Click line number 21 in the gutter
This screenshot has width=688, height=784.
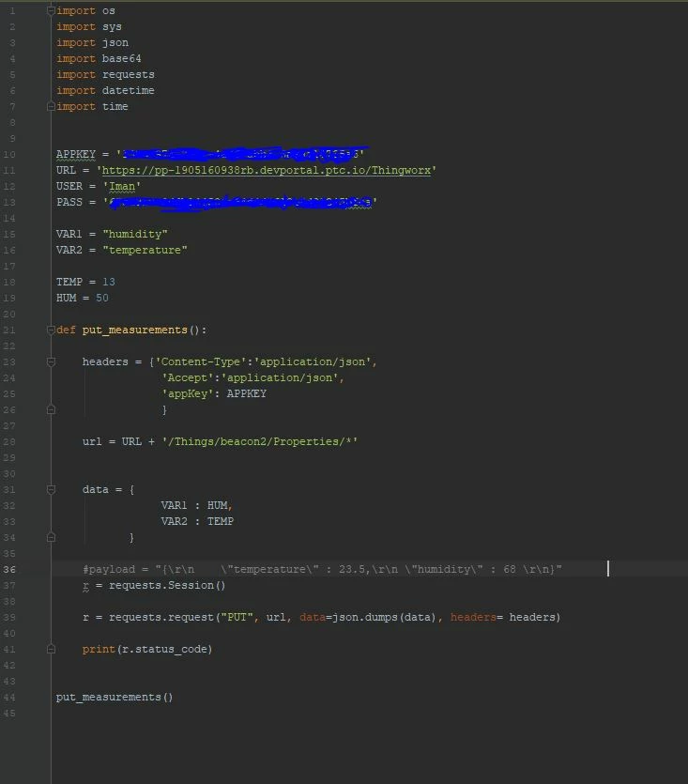click(x=9, y=330)
